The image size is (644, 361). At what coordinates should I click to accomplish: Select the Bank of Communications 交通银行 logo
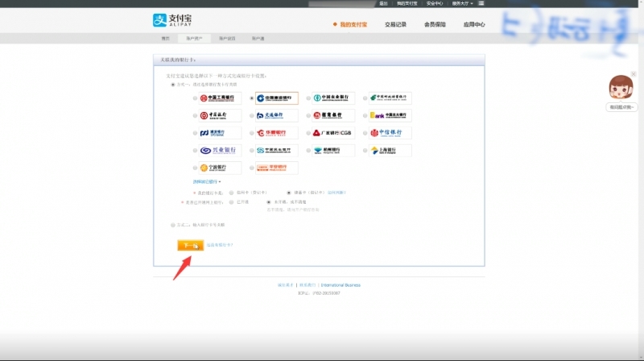276,115
